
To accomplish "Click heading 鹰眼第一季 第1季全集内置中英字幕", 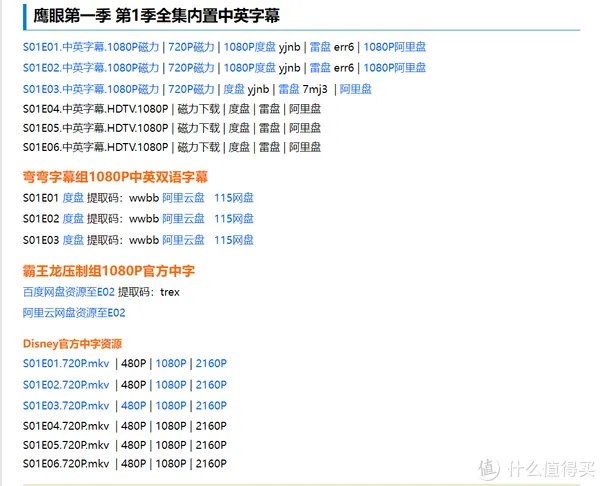I will point(157,16).
